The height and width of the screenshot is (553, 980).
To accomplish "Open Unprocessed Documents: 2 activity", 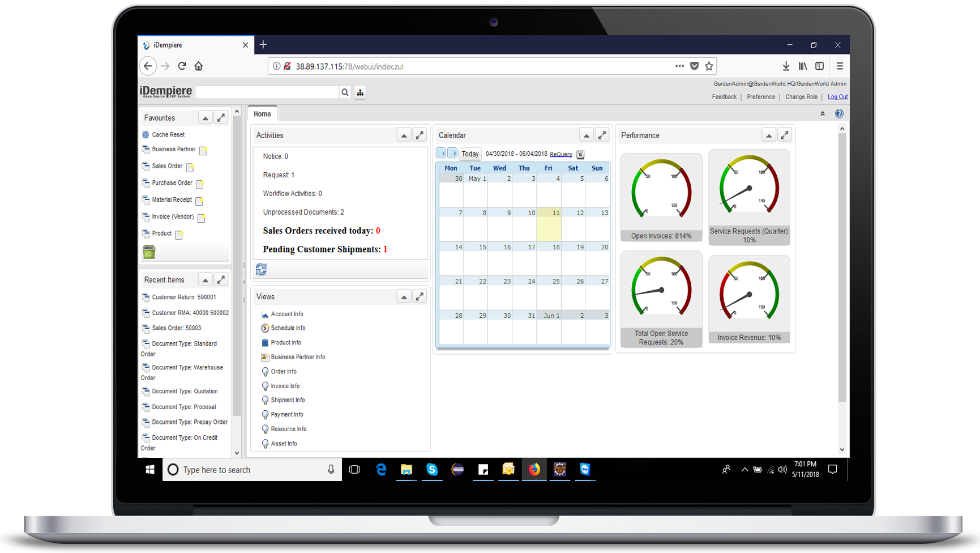I will coord(303,212).
